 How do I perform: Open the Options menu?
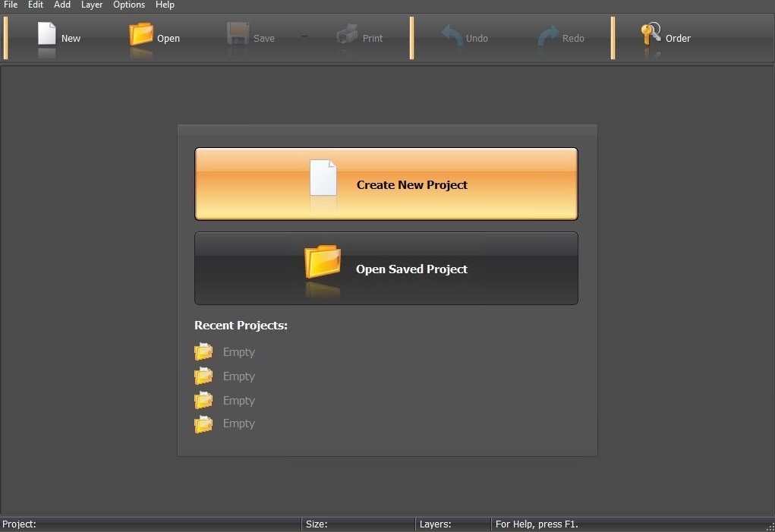pyautogui.click(x=129, y=5)
